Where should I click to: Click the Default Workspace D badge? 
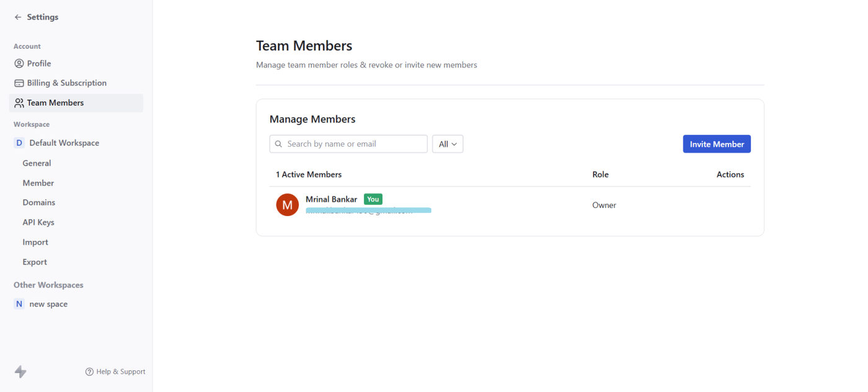19,143
